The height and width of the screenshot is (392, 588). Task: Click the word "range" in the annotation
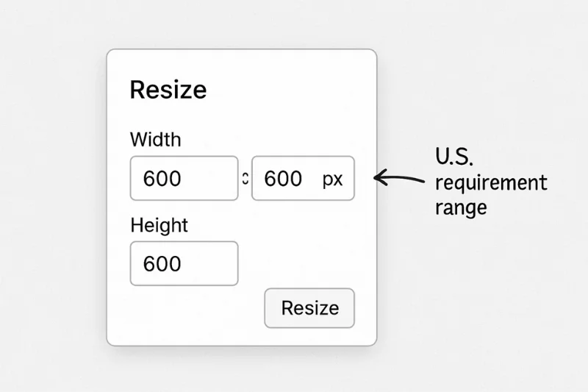(461, 207)
